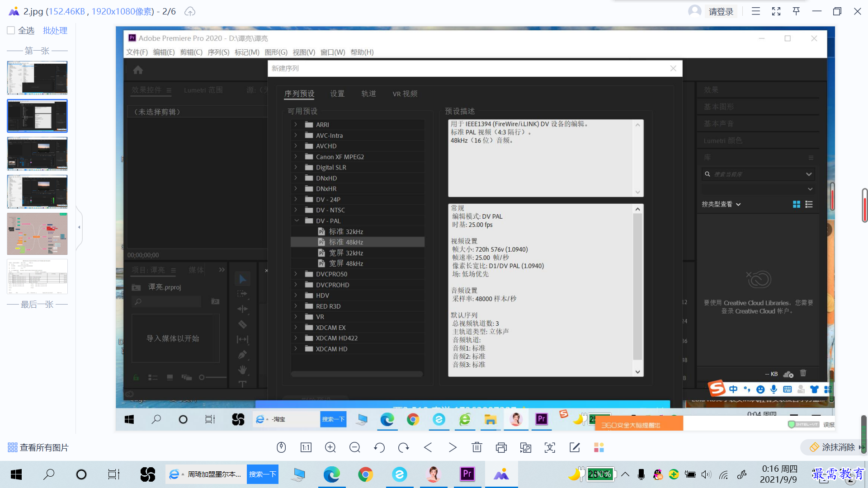Open Premiere Pro from the Windows taskbar

click(467, 474)
